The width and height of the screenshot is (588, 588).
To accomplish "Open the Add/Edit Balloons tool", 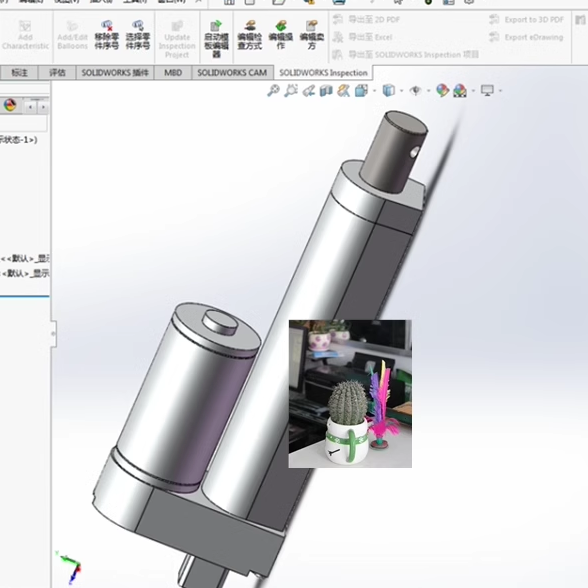I will coord(72,36).
